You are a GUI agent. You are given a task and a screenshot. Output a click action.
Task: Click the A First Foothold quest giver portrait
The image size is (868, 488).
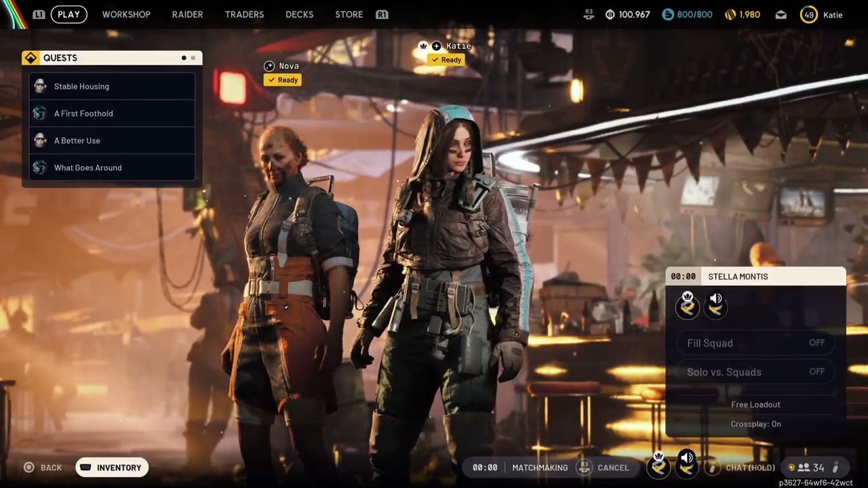click(x=40, y=113)
